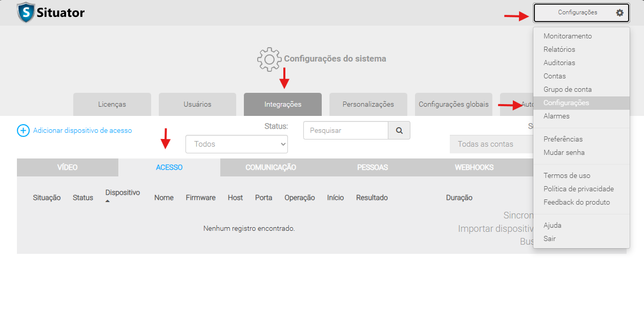Screen dimensions: 644x319
Task: Select the WEBHOOKS integration tab
Action: click(474, 168)
